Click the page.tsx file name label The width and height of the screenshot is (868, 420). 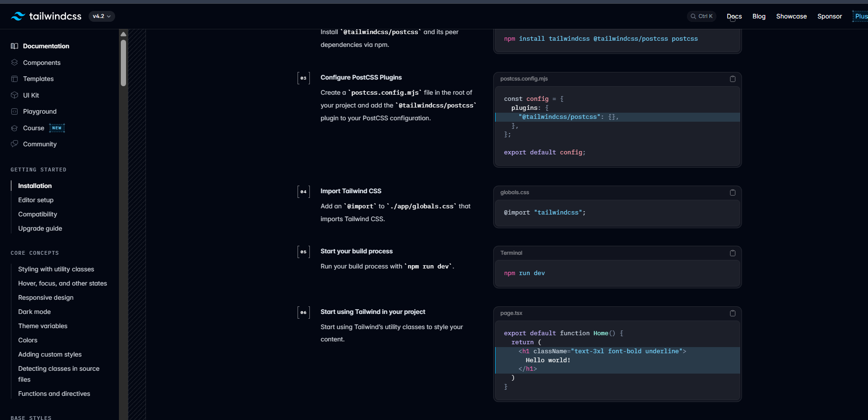pos(511,313)
